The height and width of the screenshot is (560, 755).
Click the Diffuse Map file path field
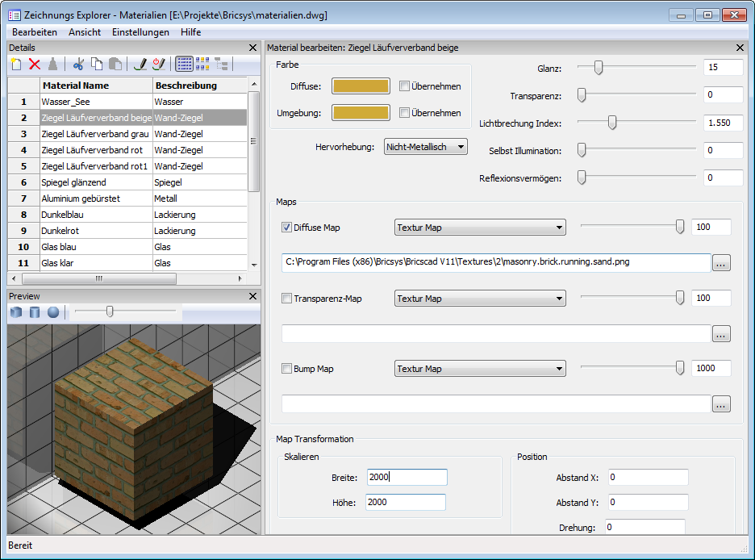pos(496,263)
